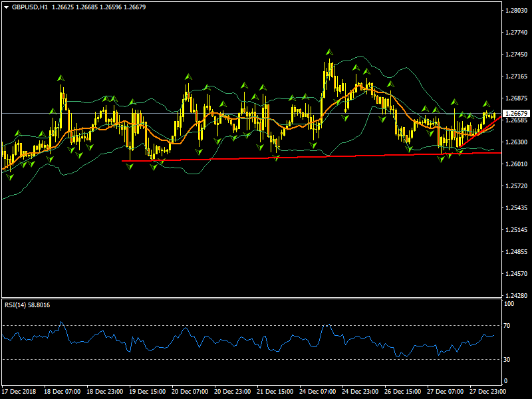Click the current price label 1.26679
The height and width of the screenshot is (399, 532).
pos(515,114)
